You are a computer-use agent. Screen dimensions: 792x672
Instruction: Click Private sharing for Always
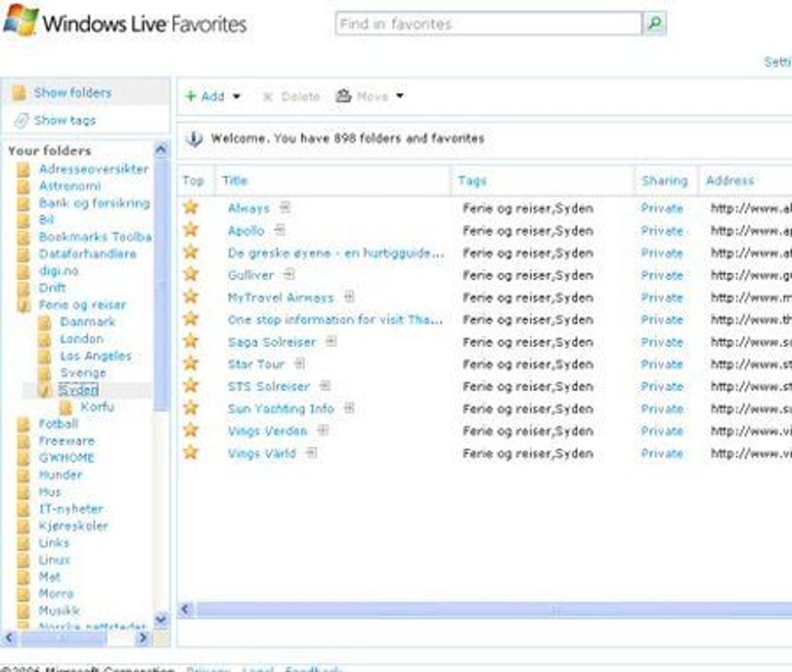(662, 209)
